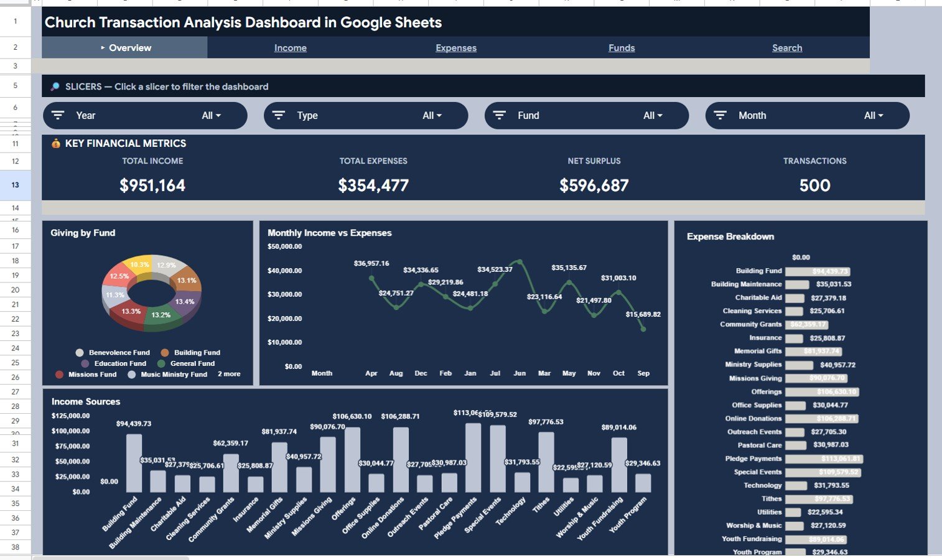Click the Total Expenses value $354,477
942x560 pixels.
click(x=373, y=185)
